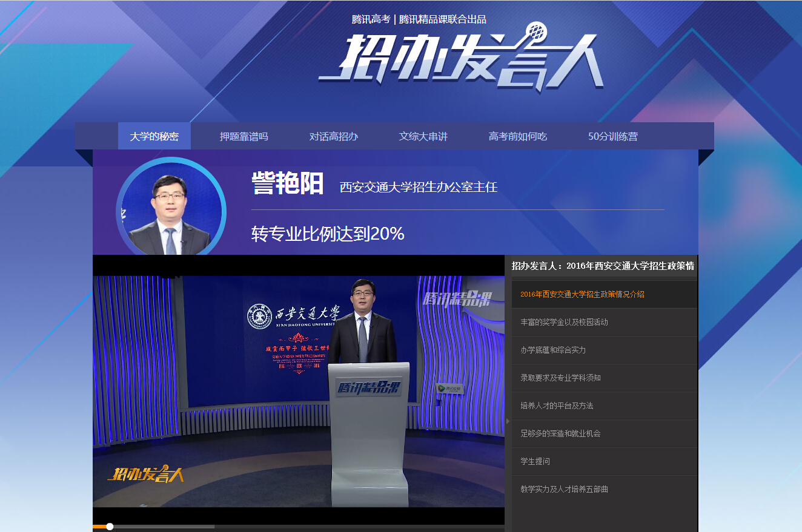Play 教学实力及人才培养五部曲 episode

(x=604, y=490)
